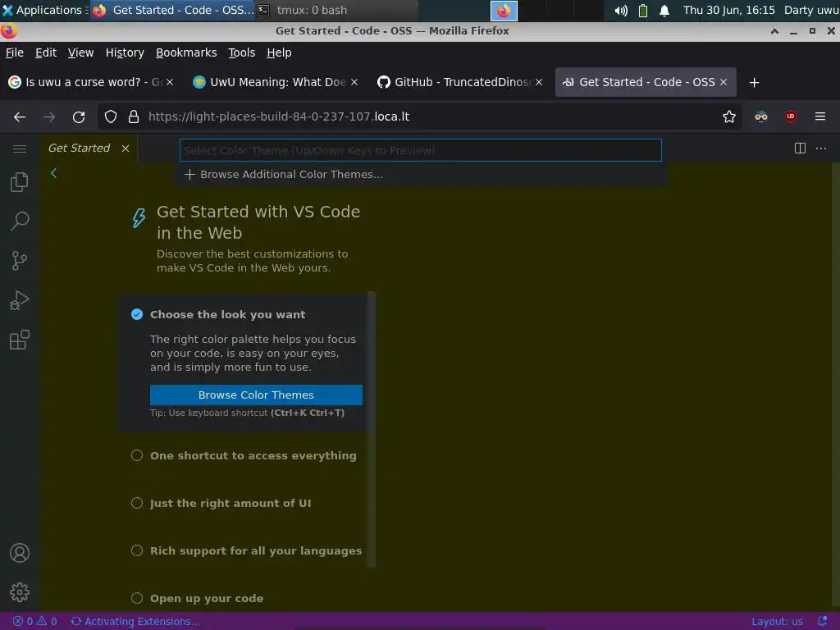
Task: Open the Firefox application menu
Action: [820, 116]
